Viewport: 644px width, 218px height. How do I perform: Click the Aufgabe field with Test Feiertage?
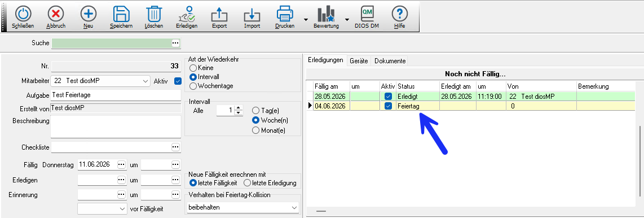click(116, 95)
